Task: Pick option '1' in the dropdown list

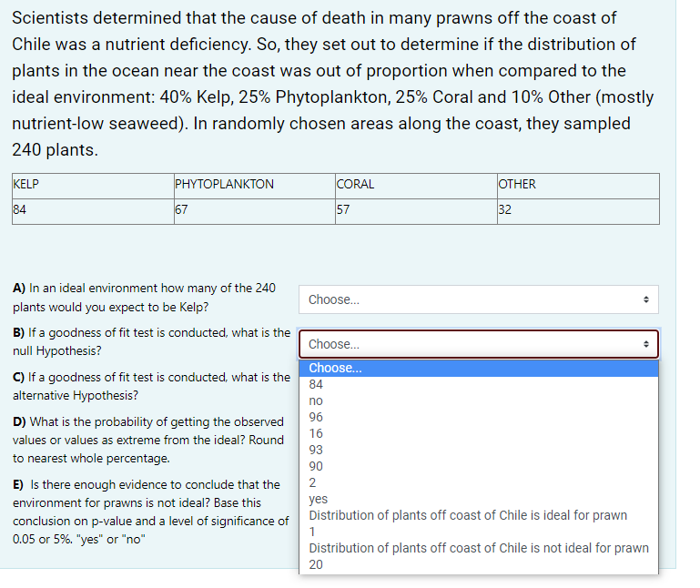Action: [479, 532]
